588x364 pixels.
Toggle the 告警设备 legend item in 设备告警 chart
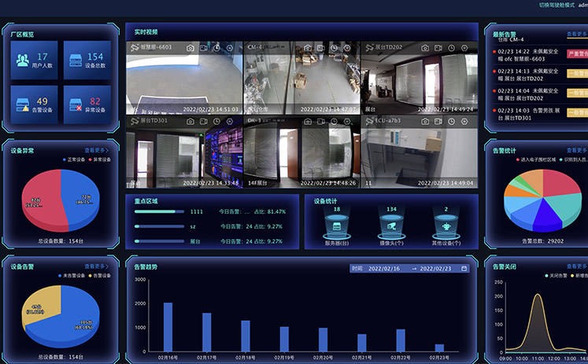[100, 276]
